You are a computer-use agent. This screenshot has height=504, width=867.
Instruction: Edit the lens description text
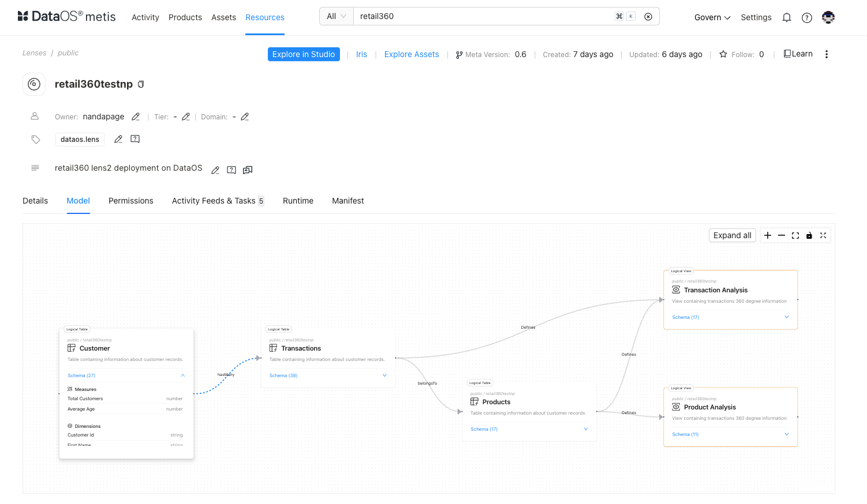215,170
